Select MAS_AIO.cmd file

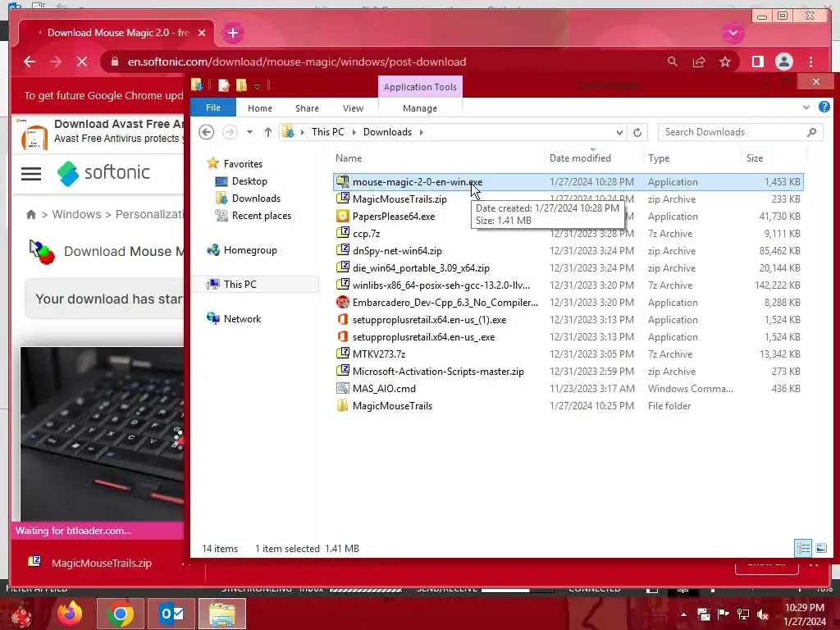click(384, 389)
